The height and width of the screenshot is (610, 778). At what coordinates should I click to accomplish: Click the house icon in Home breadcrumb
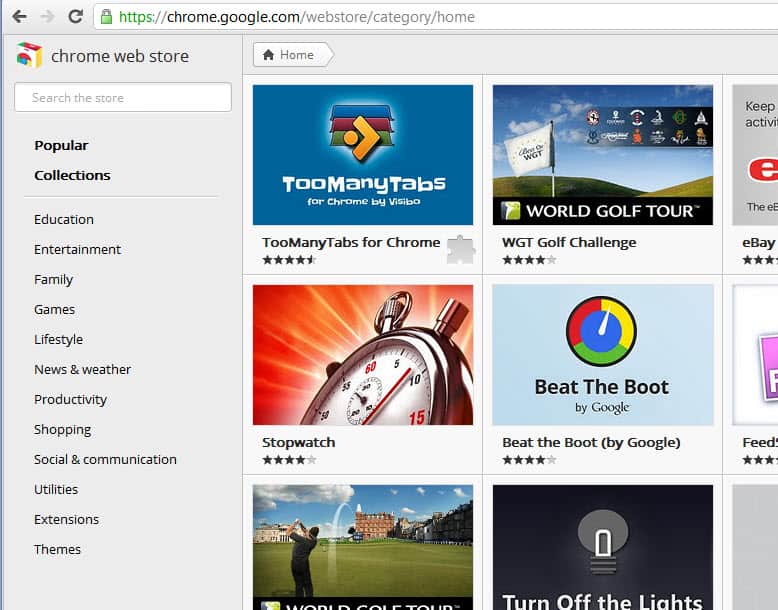[268, 55]
